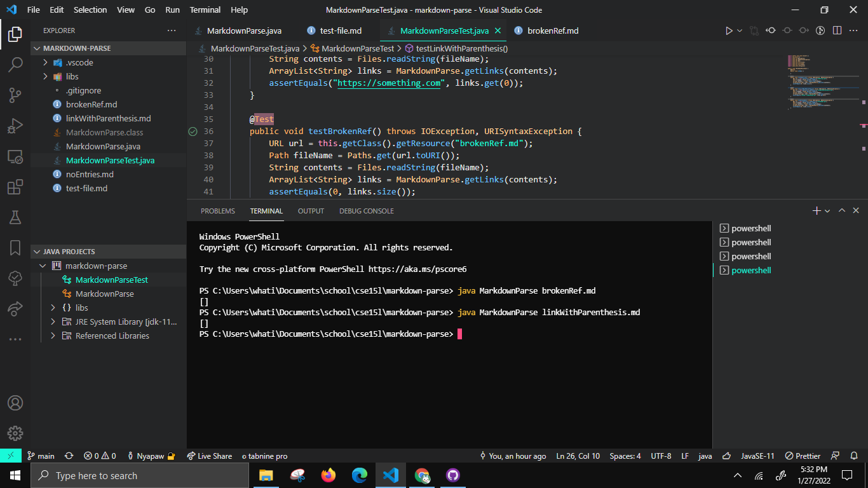Toggle maximize panel with the chevron
The height and width of the screenshot is (488, 868).
[x=842, y=210]
